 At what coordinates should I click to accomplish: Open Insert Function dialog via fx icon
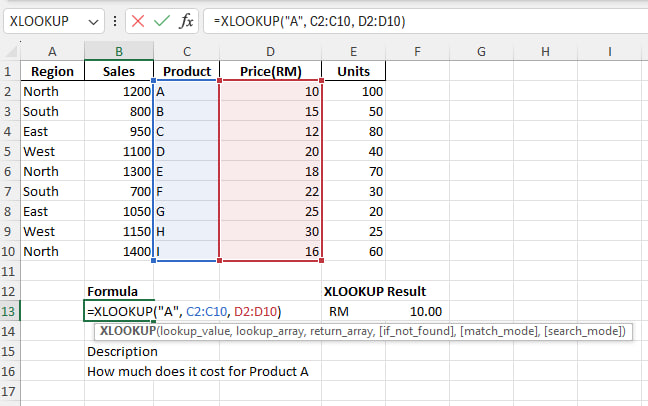click(x=186, y=21)
